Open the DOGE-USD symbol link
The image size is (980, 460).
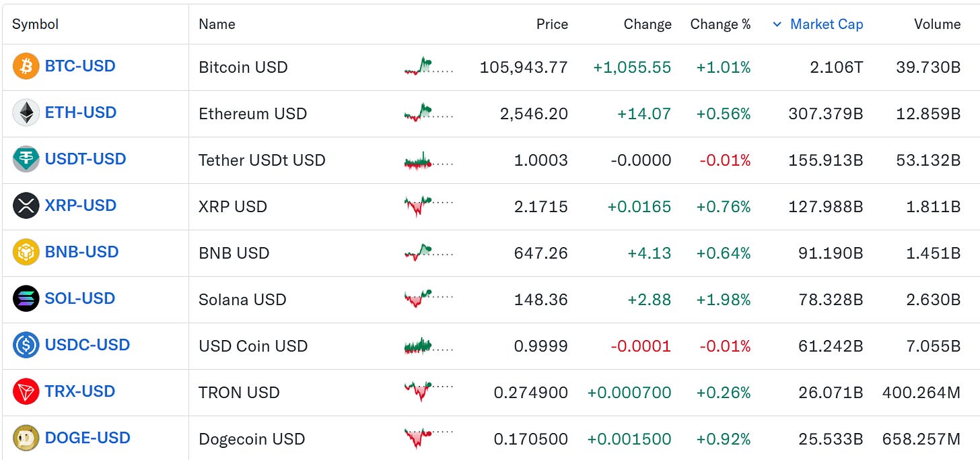point(87,438)
